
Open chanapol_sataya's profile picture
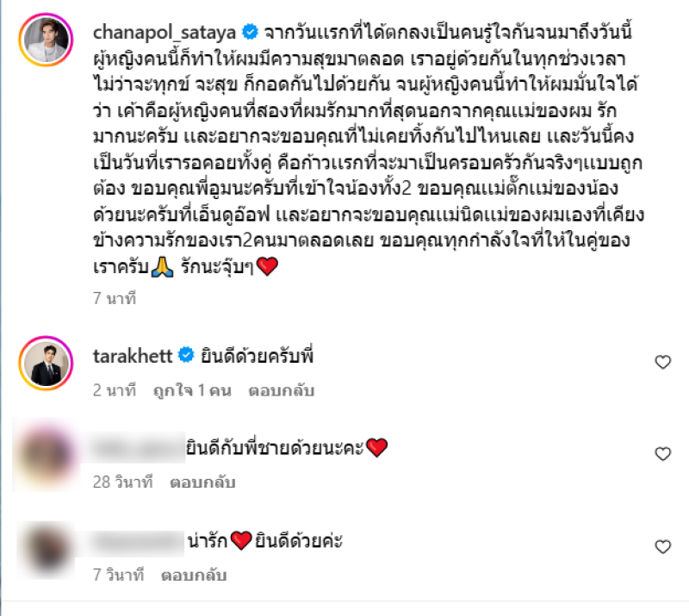(x=46, y=40)
